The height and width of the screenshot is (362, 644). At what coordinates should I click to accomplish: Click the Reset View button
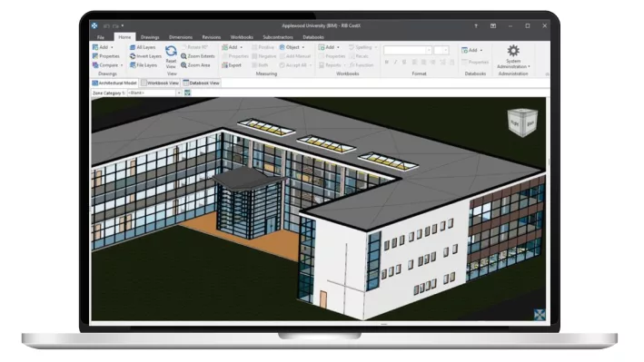point(171,56)
